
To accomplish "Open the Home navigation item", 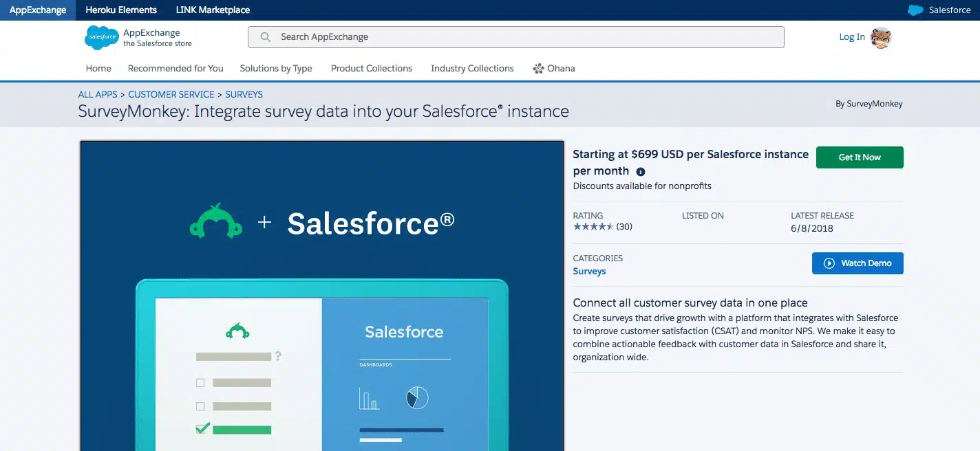I will pyautogui.click(x=98, y=68).
